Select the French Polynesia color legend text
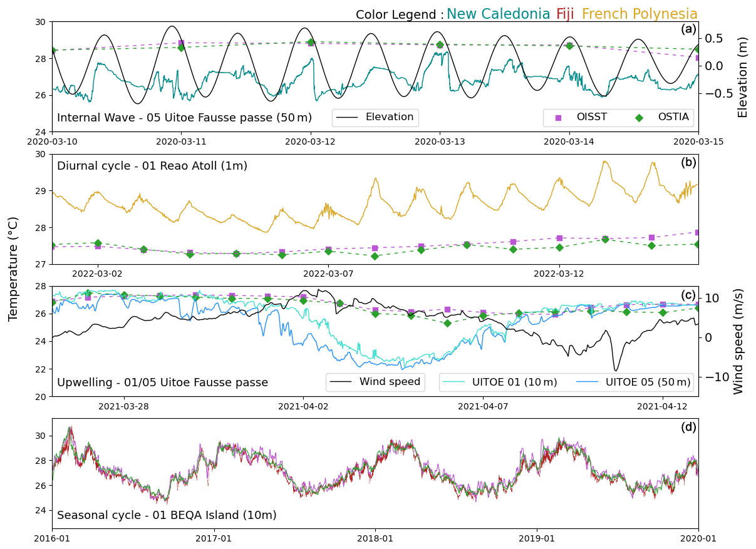756x549 pixels. coord(639,14)
